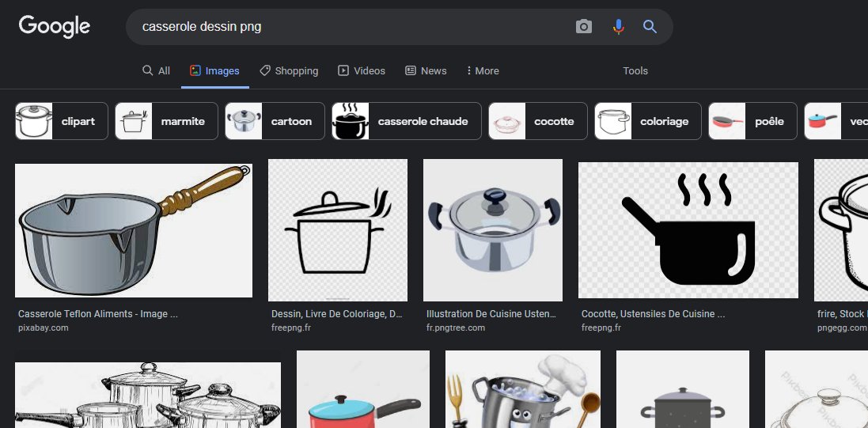
Task: Expand the More menu
Action: point(483,71)
